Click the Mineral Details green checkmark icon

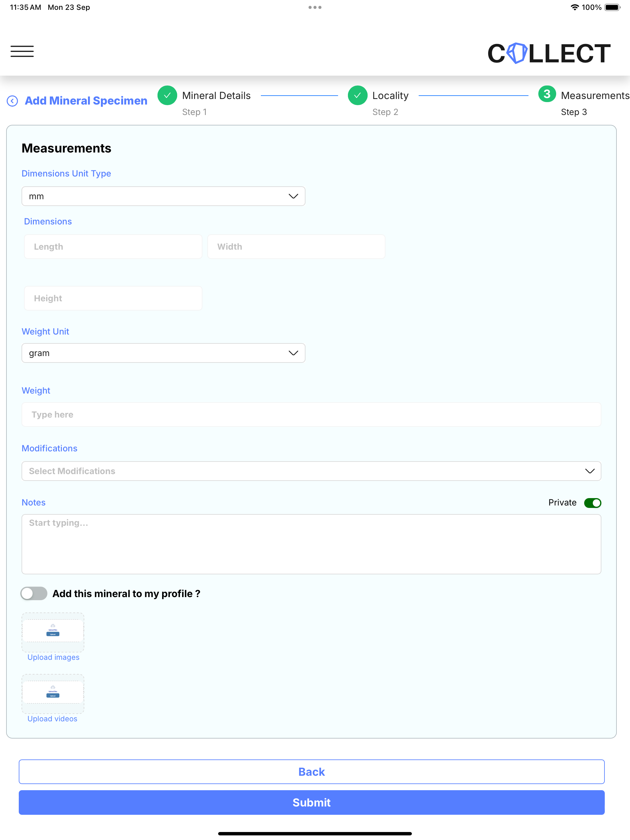(167, 95)
